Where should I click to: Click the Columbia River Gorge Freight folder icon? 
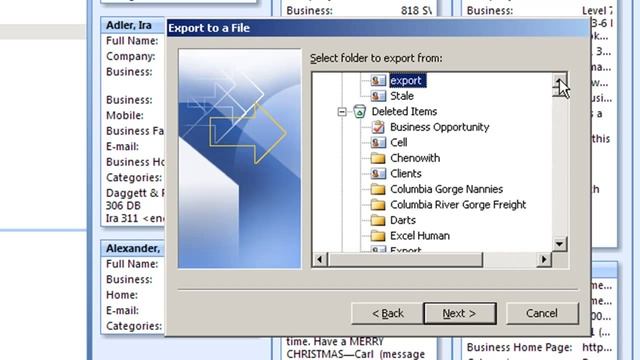pyautogui.click(x=378, y=205)
